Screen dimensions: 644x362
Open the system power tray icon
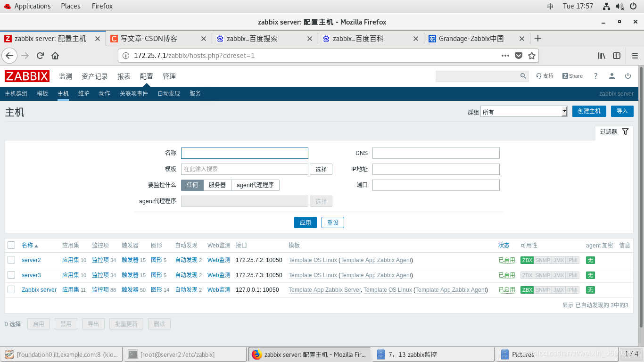pos(634,6)
